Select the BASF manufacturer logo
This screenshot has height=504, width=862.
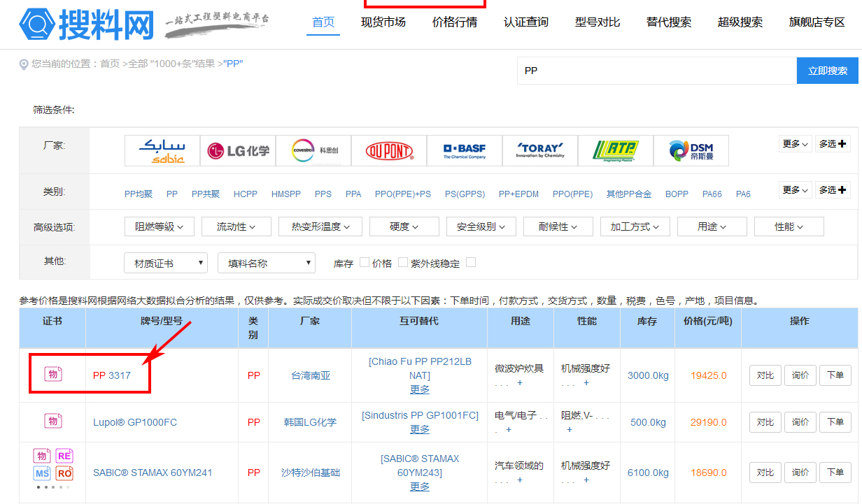(465, 150)
